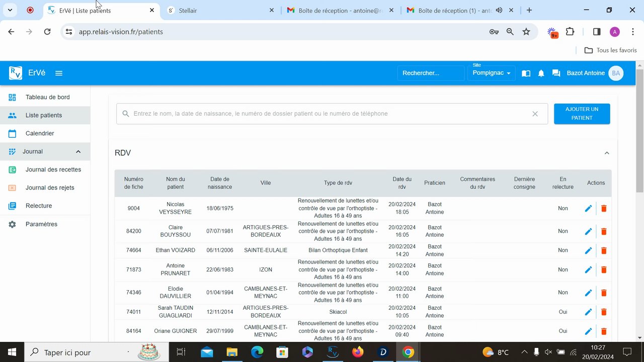Open weather widget showing 8°C
The height and width of the screenshot is (362, 644).
point(496,352)
